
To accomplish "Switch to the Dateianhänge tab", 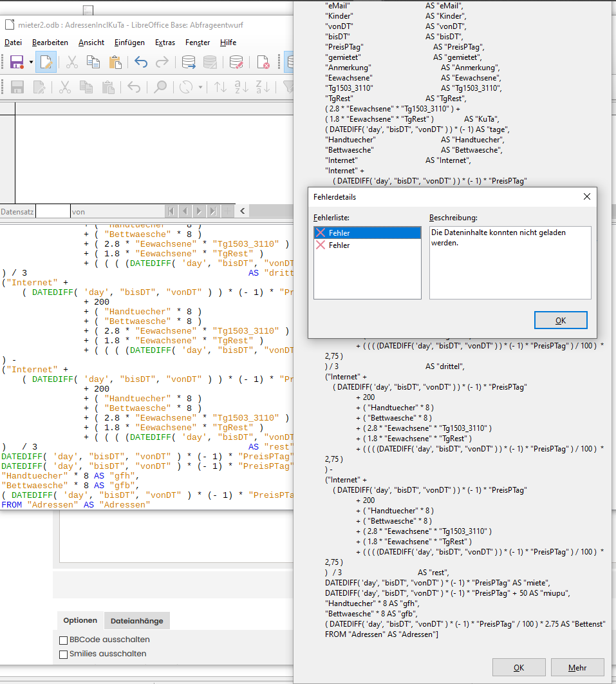I will click(137, 621).
